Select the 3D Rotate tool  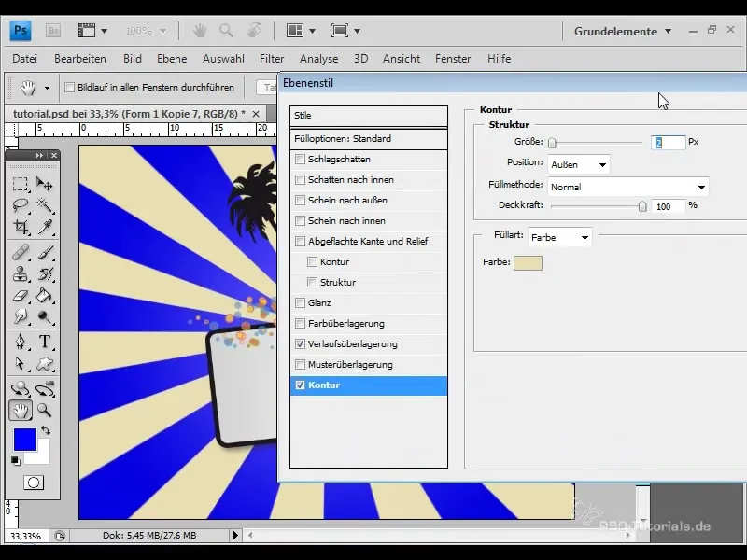(20, 389)
